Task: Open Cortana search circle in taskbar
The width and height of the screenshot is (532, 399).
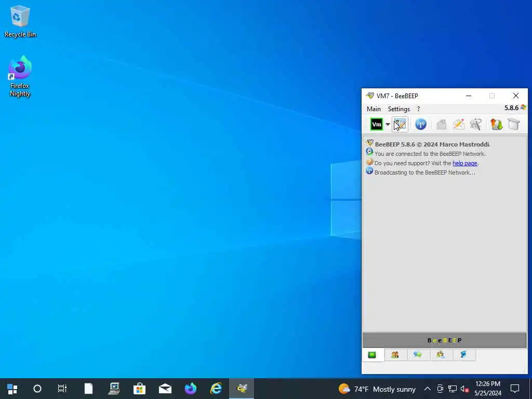Action: [x=37, y=389]
